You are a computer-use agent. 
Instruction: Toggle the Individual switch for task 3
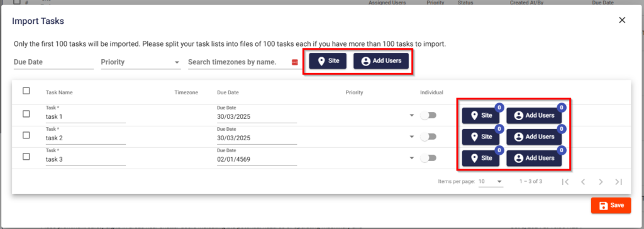[x=428, y=158]
